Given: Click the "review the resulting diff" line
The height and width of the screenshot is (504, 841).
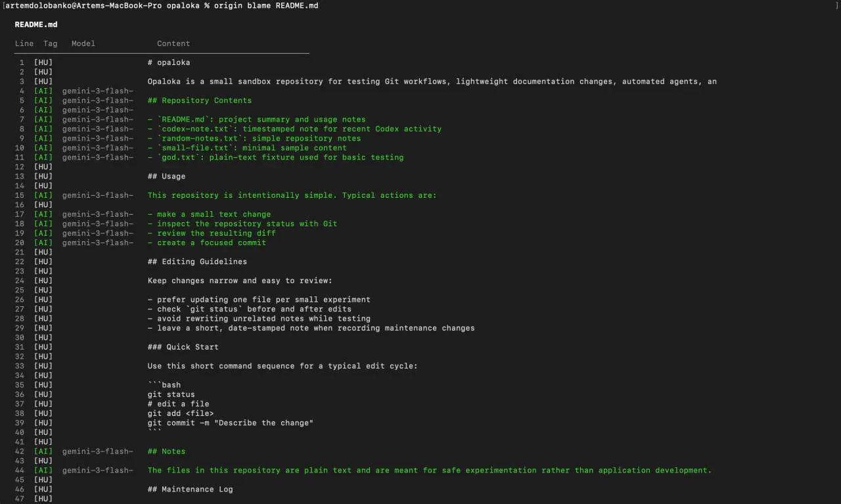Looking at the screenshot, I should (212, 233).
